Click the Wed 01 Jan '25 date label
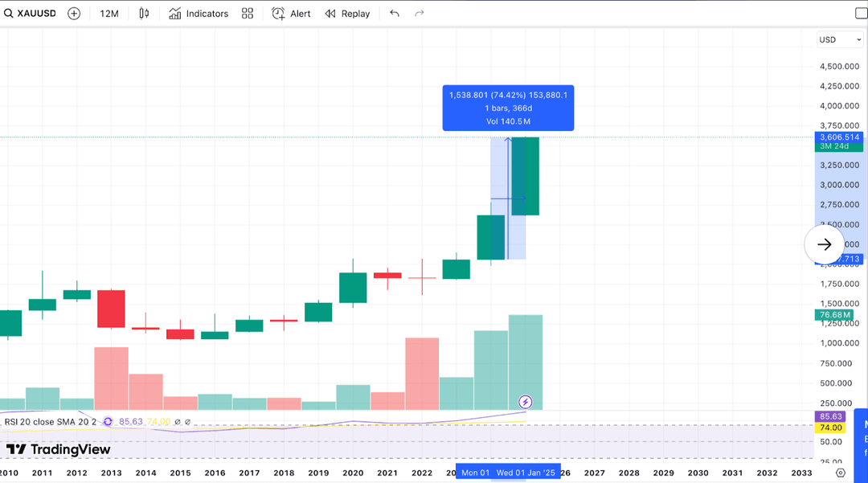This screenshot has height=483, width=868. pyautogui.click(x=526, y=473)
